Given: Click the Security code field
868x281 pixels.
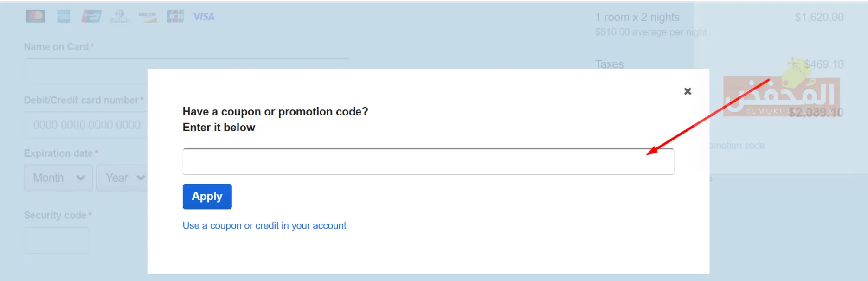Looking at the screenshot, I should point(56,240).
